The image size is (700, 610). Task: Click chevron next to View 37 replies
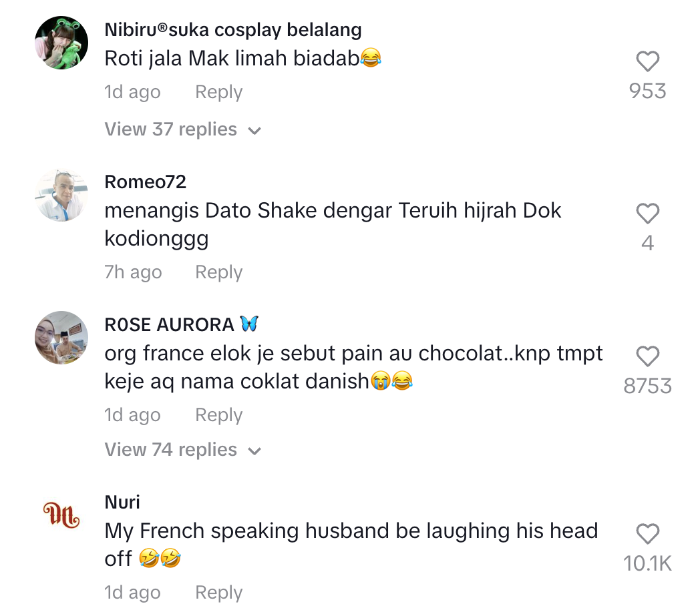(x=254, y=131)
